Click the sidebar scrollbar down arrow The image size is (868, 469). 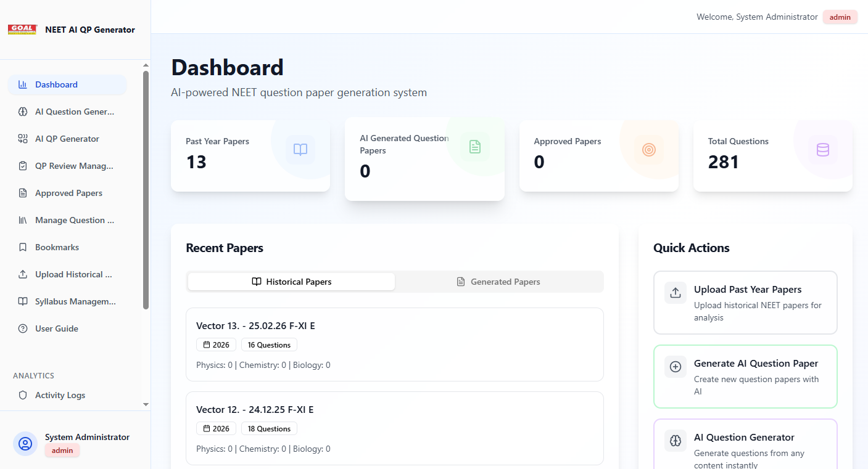point(146,404)
